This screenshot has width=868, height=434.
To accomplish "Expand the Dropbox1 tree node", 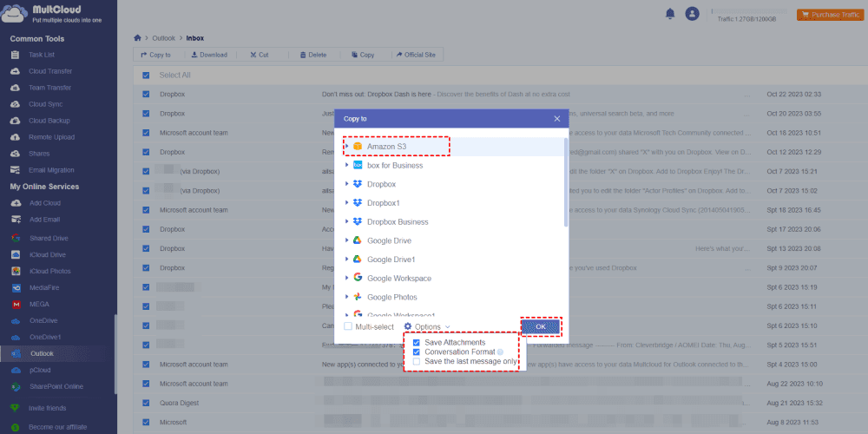I will (346, 202).
